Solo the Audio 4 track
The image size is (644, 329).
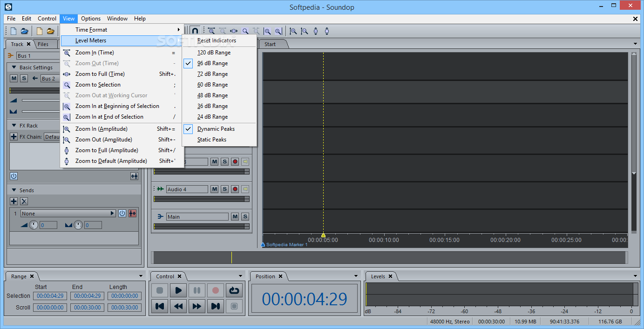[x=224, y=189]
